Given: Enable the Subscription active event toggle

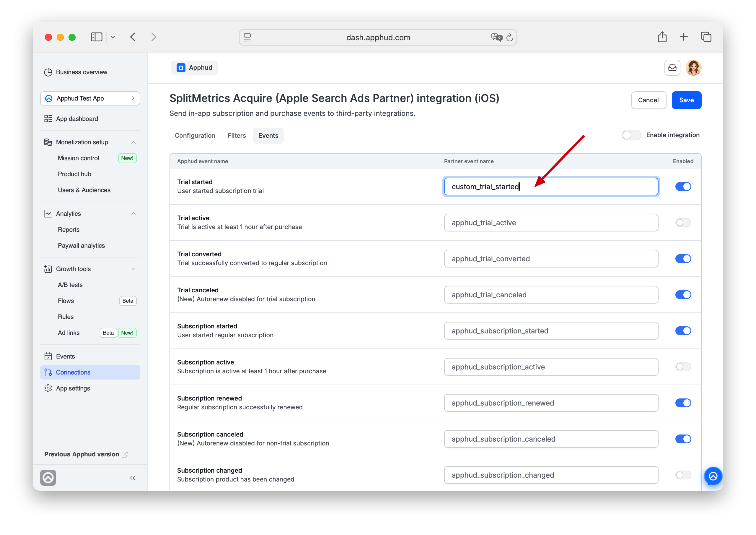Looking at the screenshot, I should [683, 367].
